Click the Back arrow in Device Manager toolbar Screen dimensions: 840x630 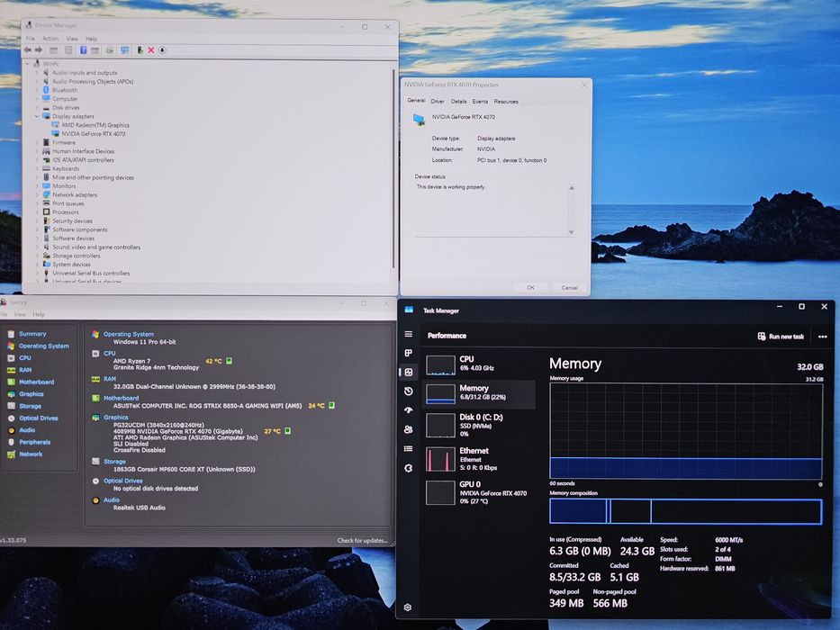pos(27,49)
